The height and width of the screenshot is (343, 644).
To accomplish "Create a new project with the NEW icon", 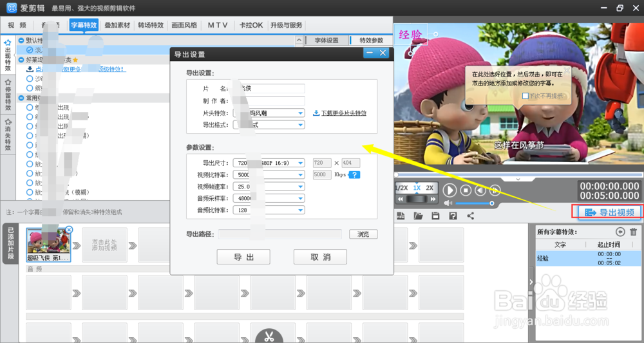I will pyautogui.click(x=401, y=216).
